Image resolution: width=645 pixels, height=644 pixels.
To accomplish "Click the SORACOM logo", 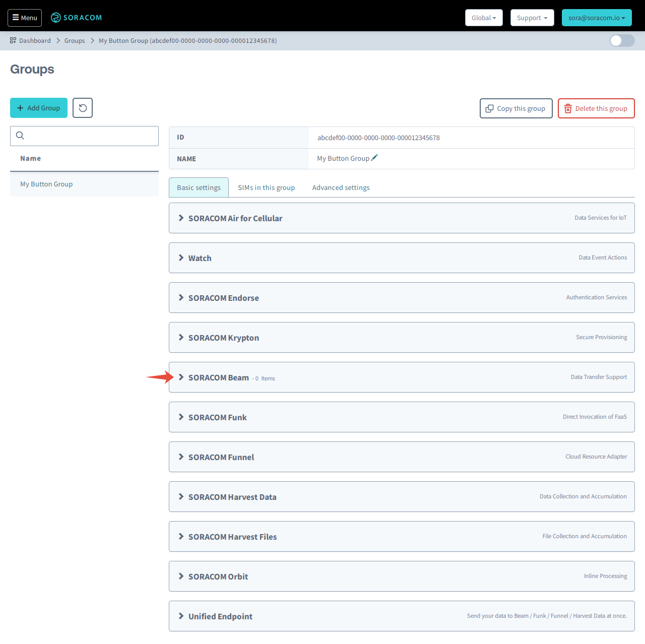I will (77, 18).
